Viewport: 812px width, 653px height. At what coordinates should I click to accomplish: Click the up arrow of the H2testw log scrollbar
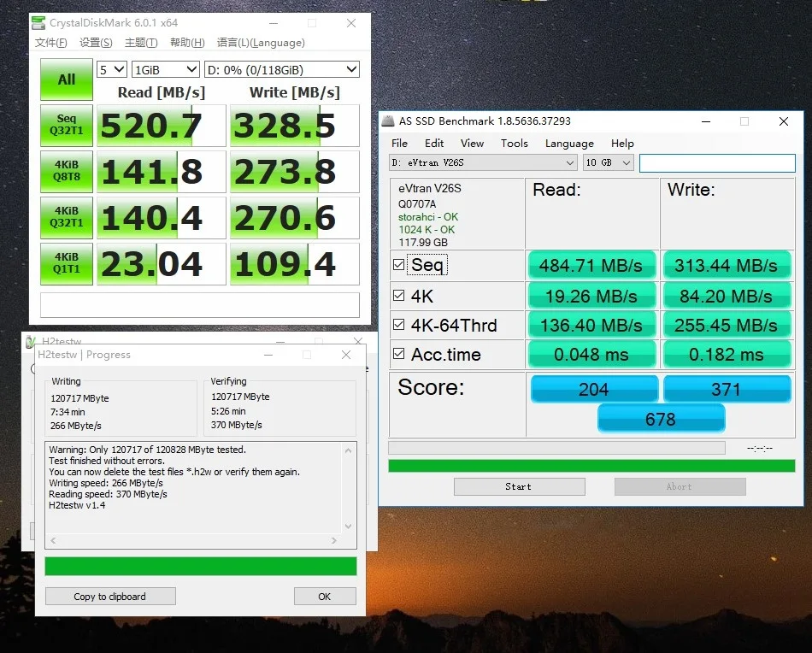point(348,451)
